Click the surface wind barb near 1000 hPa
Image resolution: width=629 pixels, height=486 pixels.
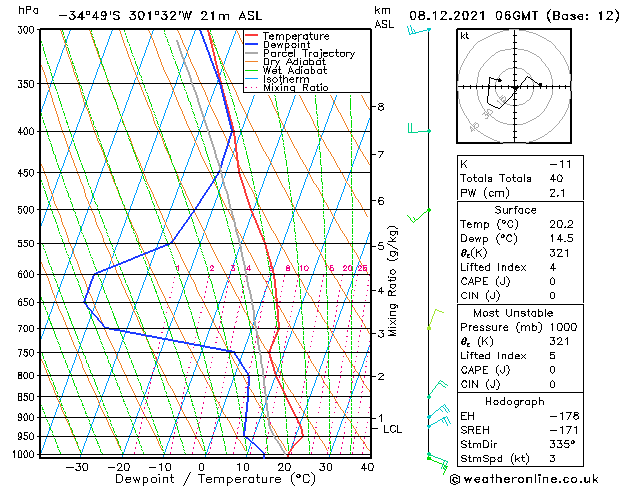438,462
